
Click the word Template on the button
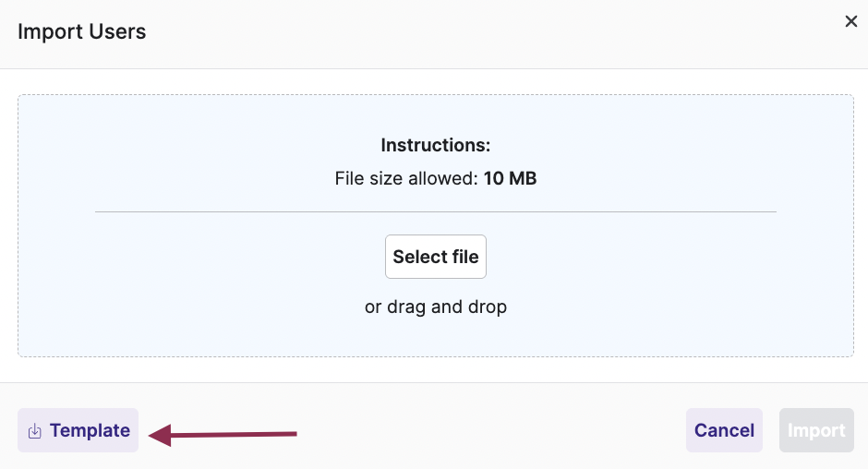click(90, 430)
